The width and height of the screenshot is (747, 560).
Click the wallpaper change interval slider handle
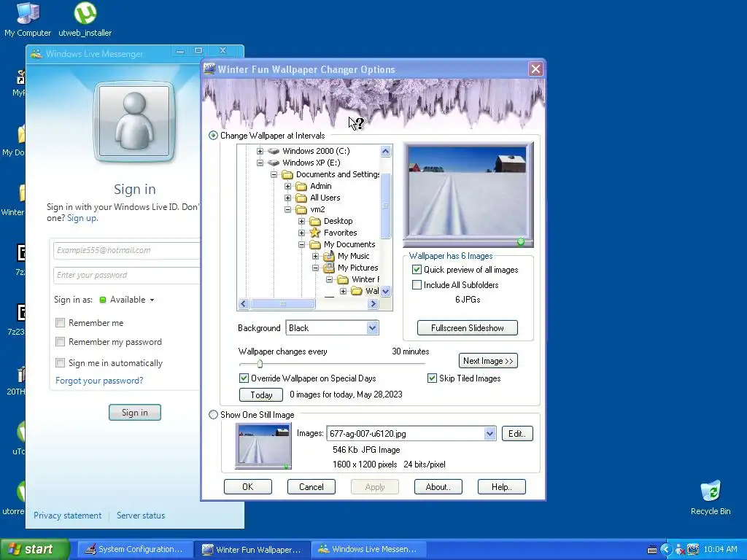(x=260, y=364)
